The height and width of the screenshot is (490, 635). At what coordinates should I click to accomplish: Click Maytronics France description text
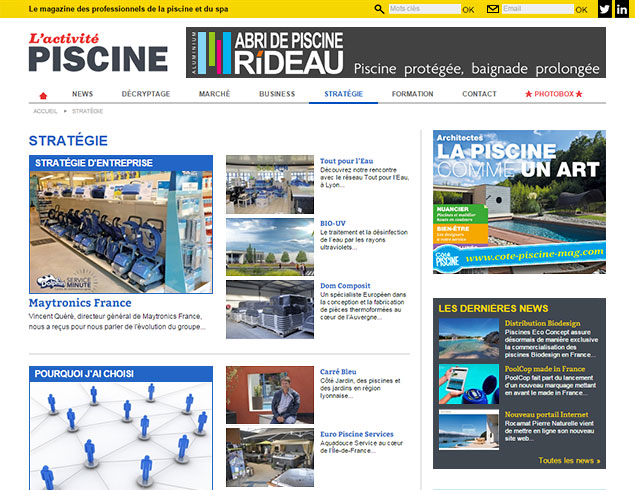coord(117,321)
